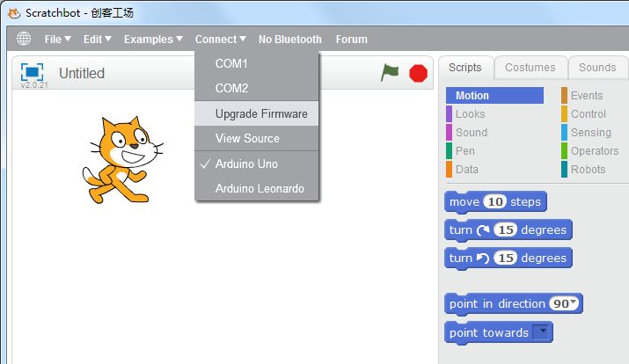Click No Bluetooth in the menu bar
This screenshot has width=629, height=364.
pos(290,40)
